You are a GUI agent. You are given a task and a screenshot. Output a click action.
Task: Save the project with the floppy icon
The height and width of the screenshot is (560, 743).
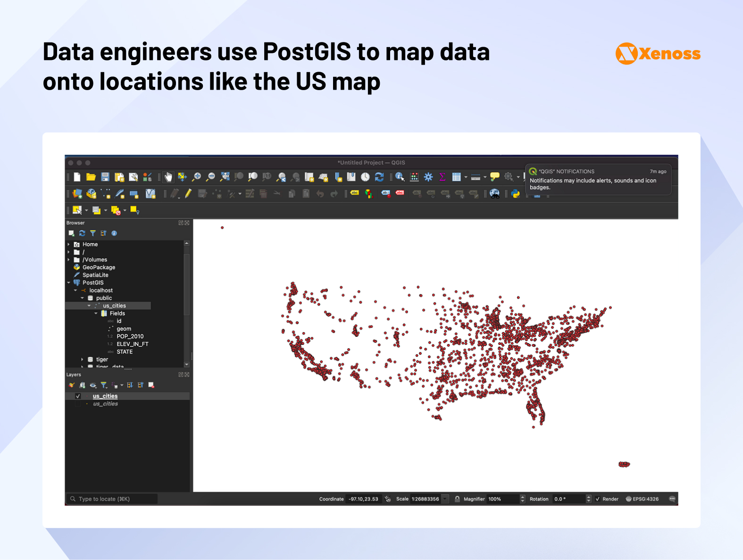105,177
